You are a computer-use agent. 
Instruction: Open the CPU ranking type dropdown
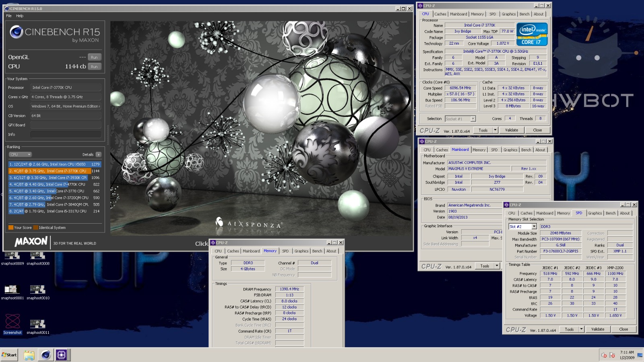(20, 154)
